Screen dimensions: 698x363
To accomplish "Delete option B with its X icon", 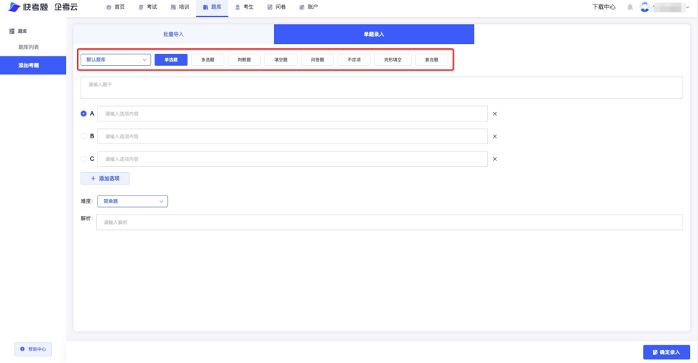I will (495, 136).
